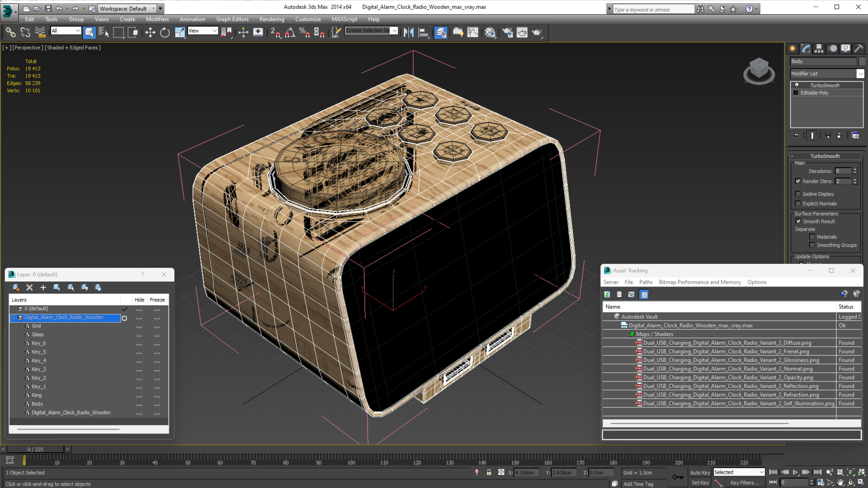Uncheck the Smooth Result checkbox
The height and width of the screenshot is (488, 868).
tap(798, 221)
